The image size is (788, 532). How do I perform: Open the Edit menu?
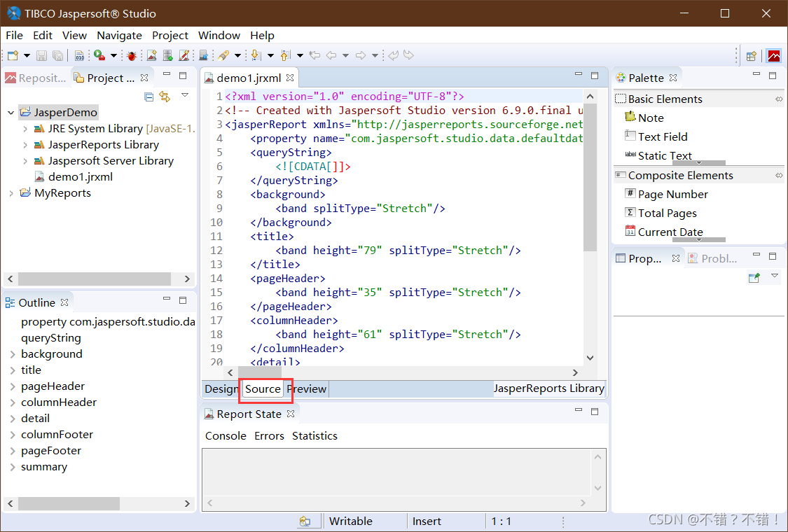pos(43,36)
